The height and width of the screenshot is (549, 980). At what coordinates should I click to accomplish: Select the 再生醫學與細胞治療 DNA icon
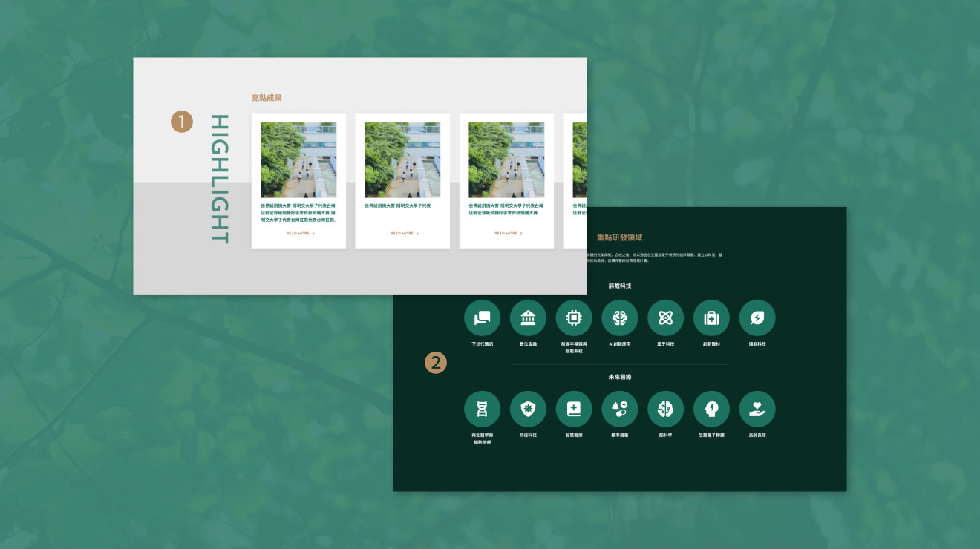[483, 410]
